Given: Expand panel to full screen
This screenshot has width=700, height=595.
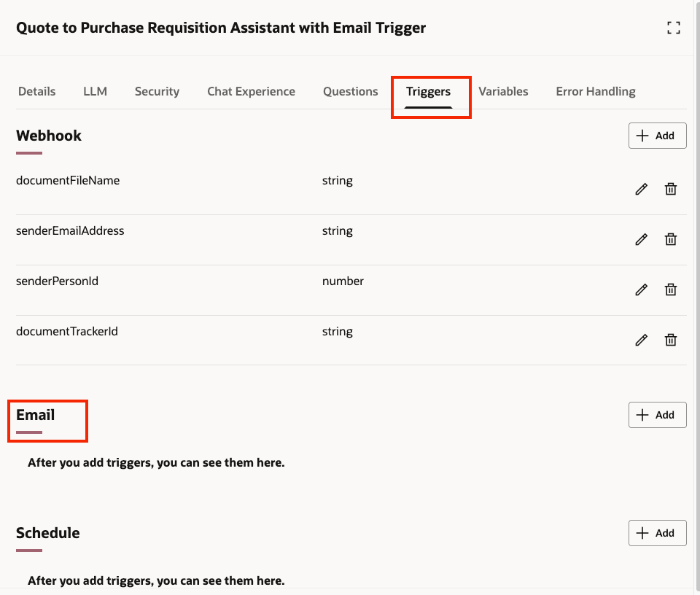Looking at the screenshot, I should [x=674, y=28].
